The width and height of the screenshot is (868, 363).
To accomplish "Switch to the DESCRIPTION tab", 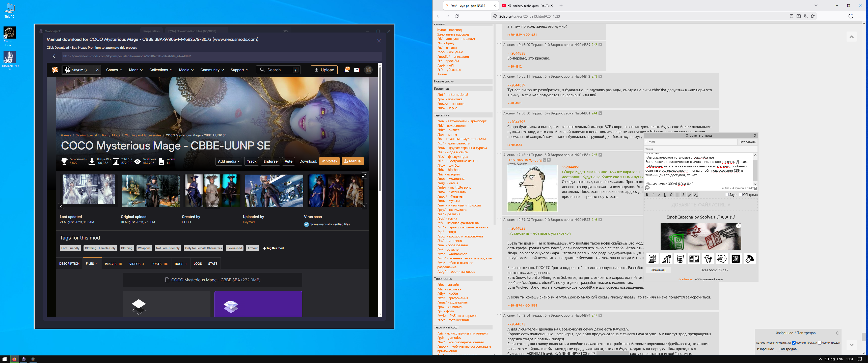I will pos(69,264).
